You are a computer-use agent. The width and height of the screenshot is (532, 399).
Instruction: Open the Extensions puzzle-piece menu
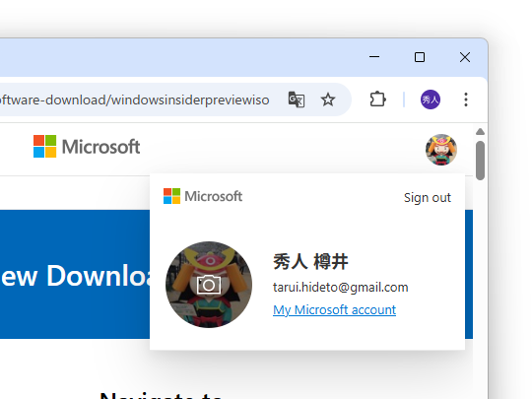[x=377, y=100]
